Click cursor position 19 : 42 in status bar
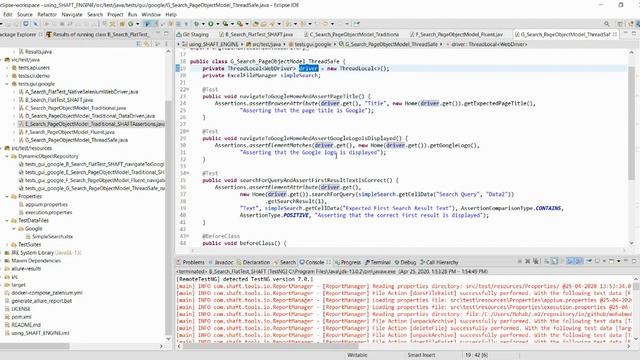The height and width of the screenshot is (360, 640). [x=477, y=355]
